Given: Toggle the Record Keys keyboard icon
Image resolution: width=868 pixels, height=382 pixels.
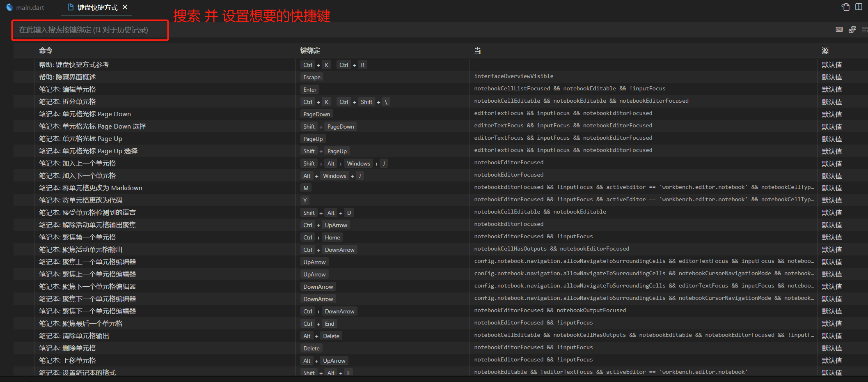Looking at the screenshot, I should [839, 30].
